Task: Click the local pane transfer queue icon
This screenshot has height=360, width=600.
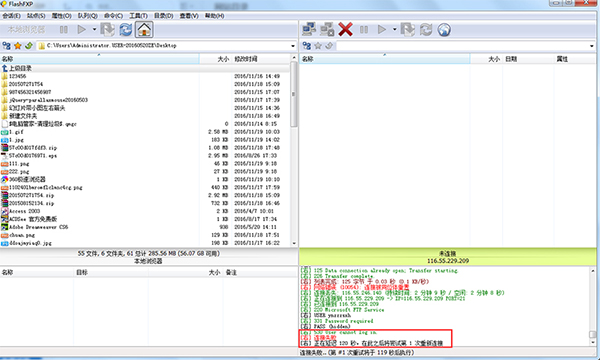Action: pos(108,29)
